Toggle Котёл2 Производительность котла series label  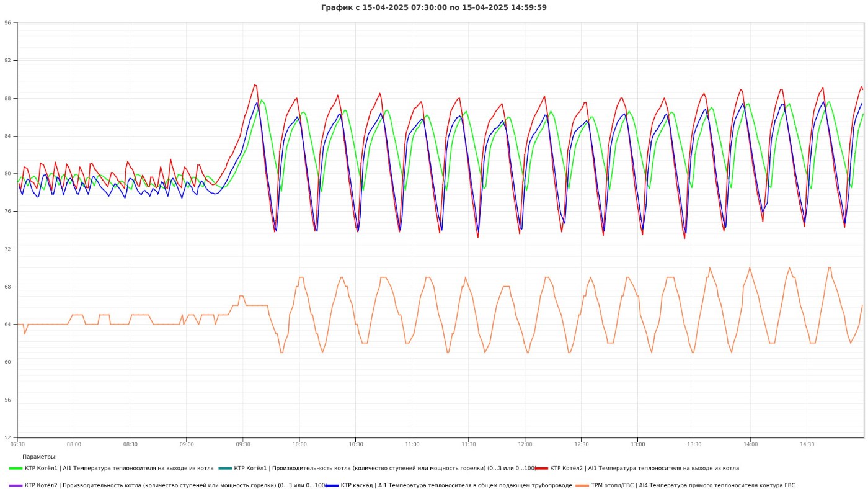175,485
